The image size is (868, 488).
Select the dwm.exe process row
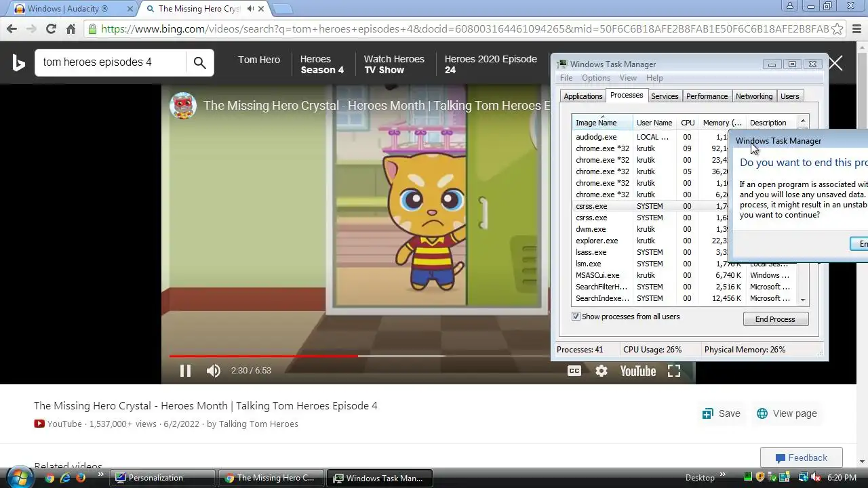point(651,229)
